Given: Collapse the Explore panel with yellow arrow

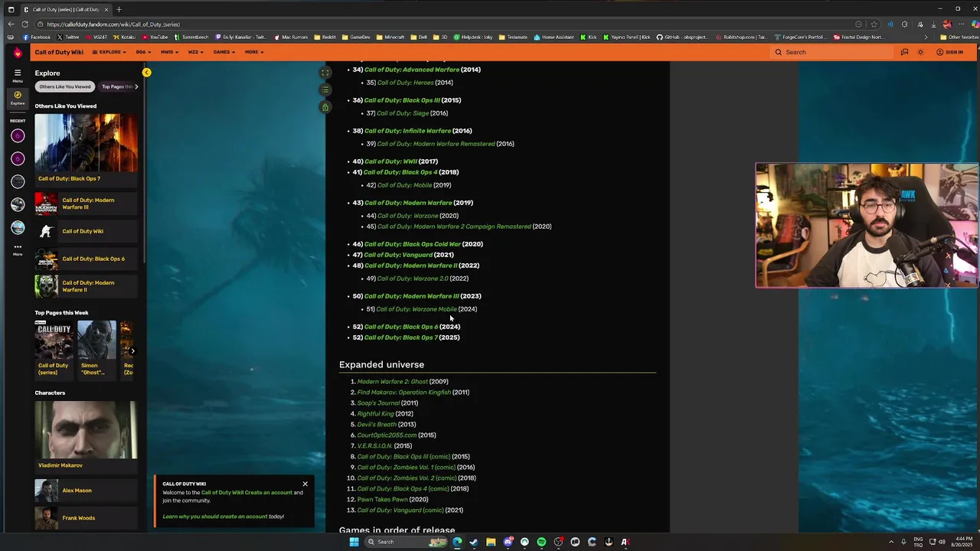Looking at the screenshot, I should (x=146, y=73).
